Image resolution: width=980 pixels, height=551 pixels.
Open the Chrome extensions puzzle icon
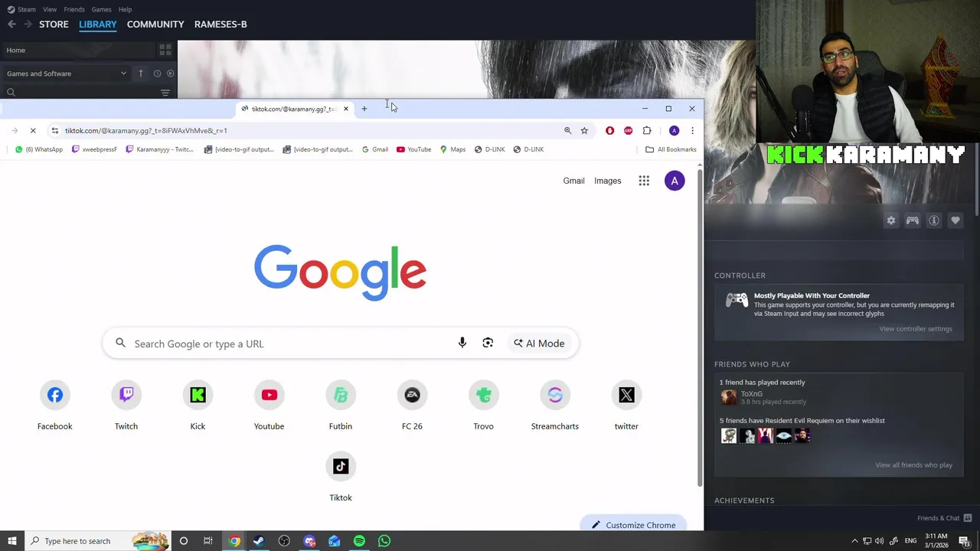click(647, 131)
